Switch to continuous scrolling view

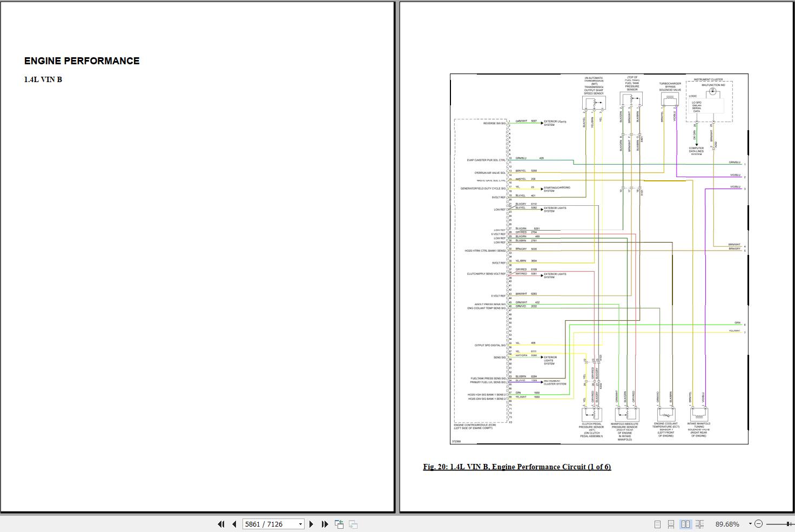[x=671, y=524]
